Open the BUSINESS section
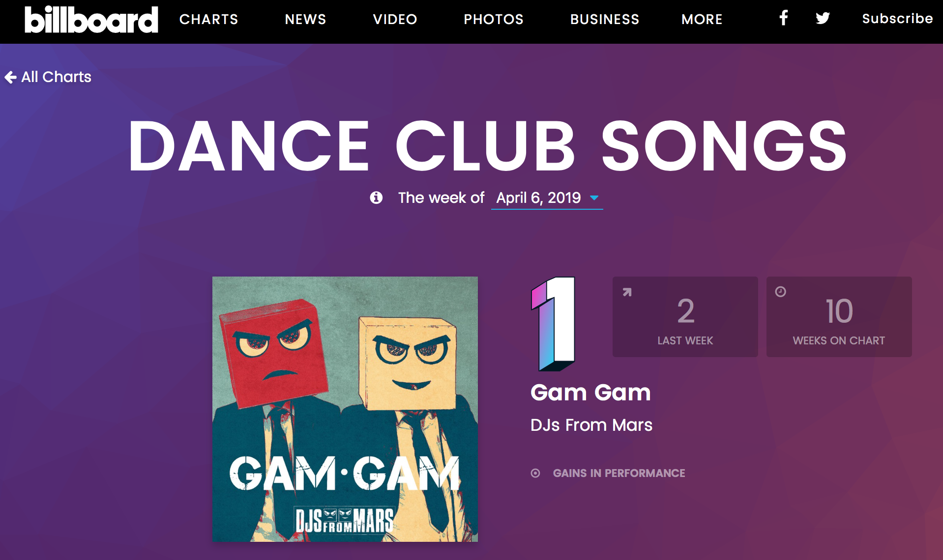 coord(605,19)
